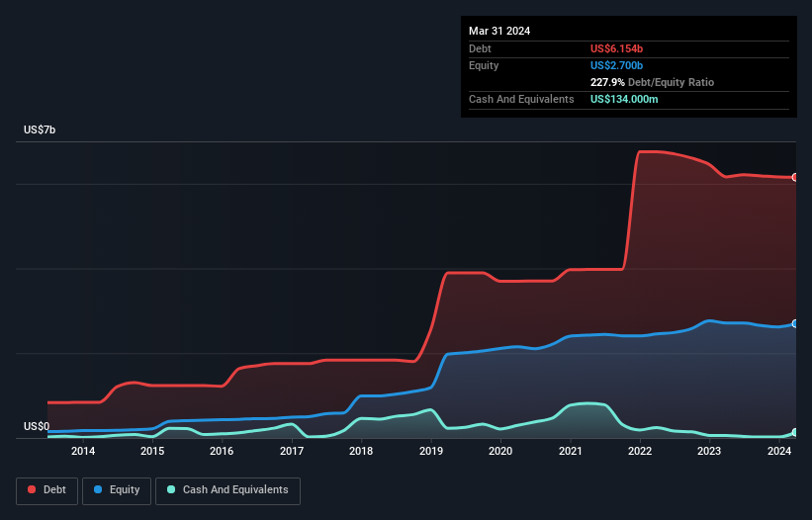Click the 2018 x-axis label
This screenshot has height=520, width=812.
click(361, 451)
